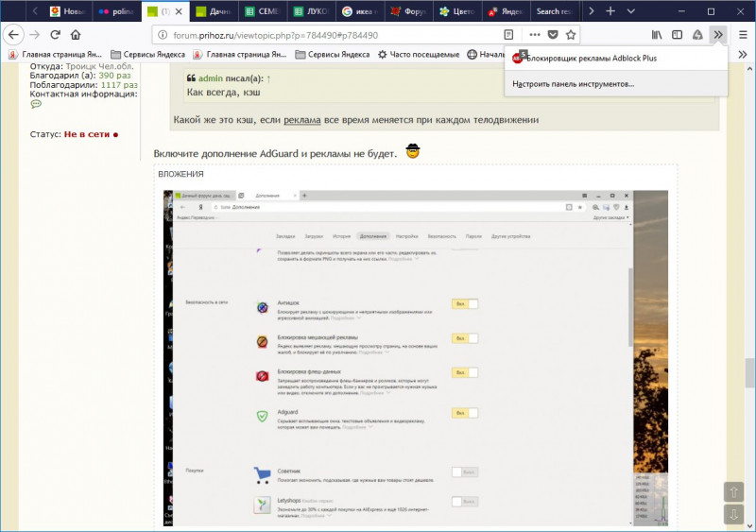This screenshot has width=756, height=532.
Task: Select Дополнения tab in attached screenshot
Action: 373,236
